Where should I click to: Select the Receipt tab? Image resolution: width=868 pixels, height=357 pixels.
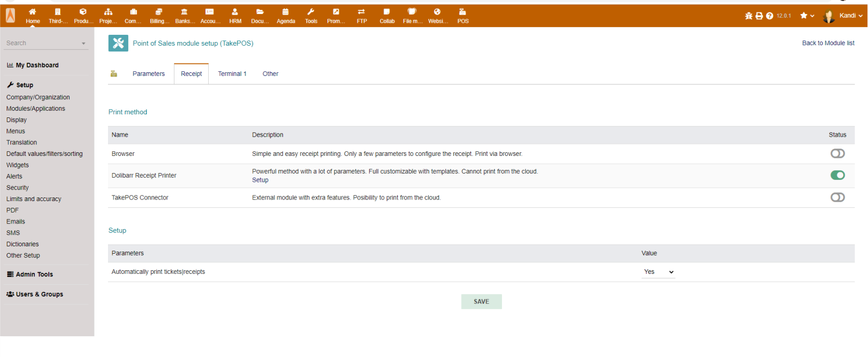(x=192, y=74)
